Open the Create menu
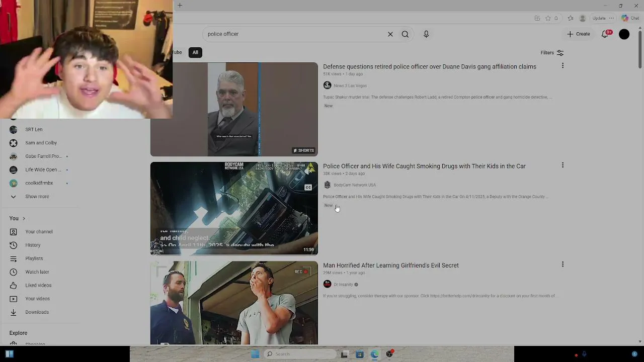Viewport: 644px width, 362px height. coord(579,34)
